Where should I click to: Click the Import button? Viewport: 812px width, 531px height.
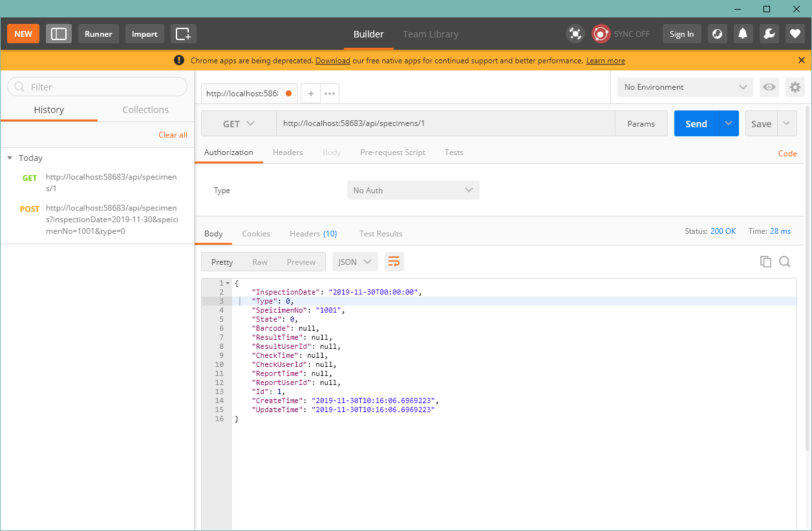click(x=145, y=34)
